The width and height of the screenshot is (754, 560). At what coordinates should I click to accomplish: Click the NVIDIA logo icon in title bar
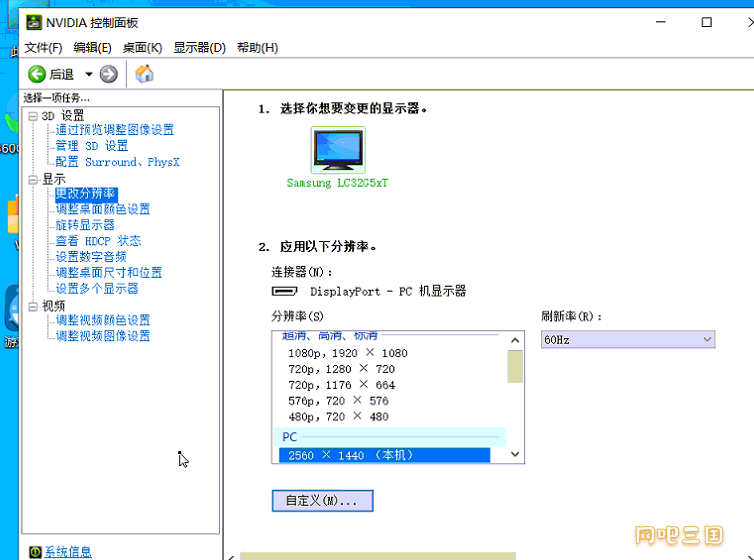[34, 22]
